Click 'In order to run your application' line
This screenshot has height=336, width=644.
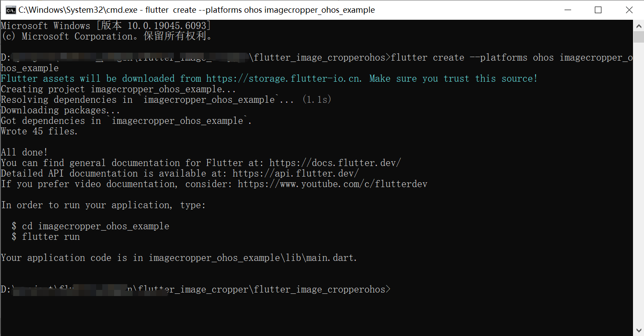pos(103,205)
